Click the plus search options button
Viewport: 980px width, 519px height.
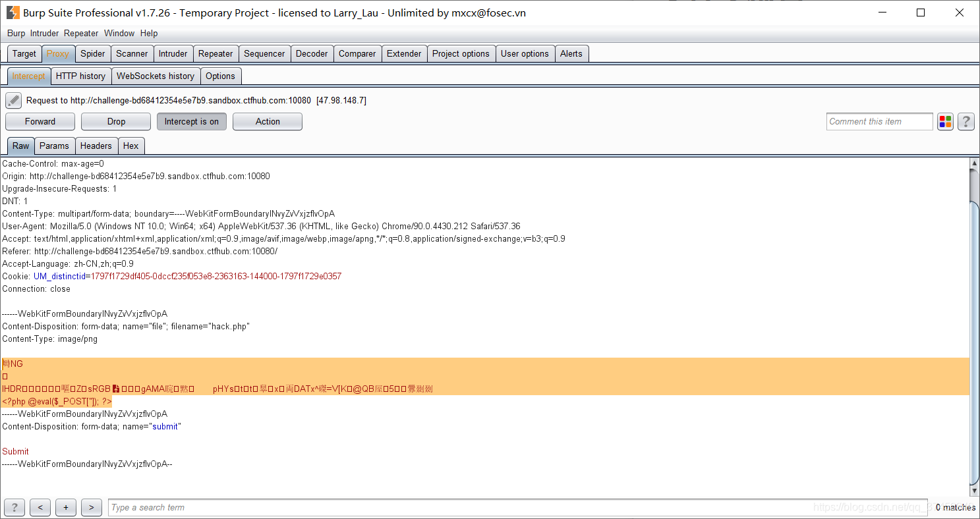point(65,507)
